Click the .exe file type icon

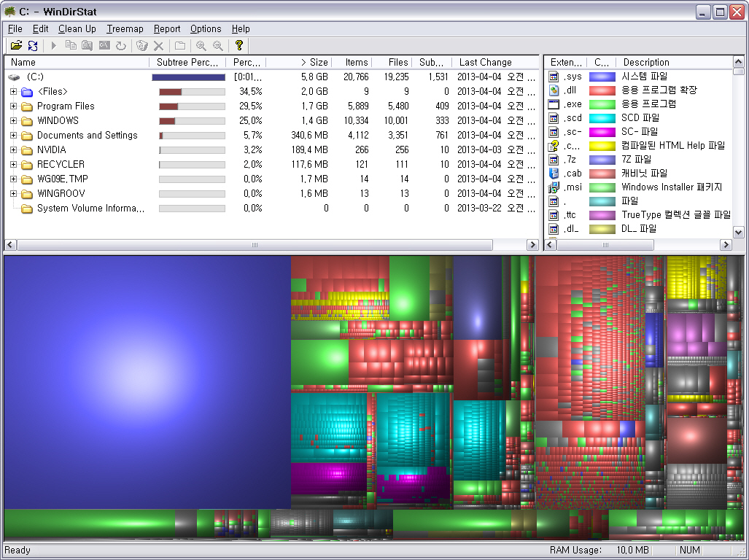[x=553, y=104]
